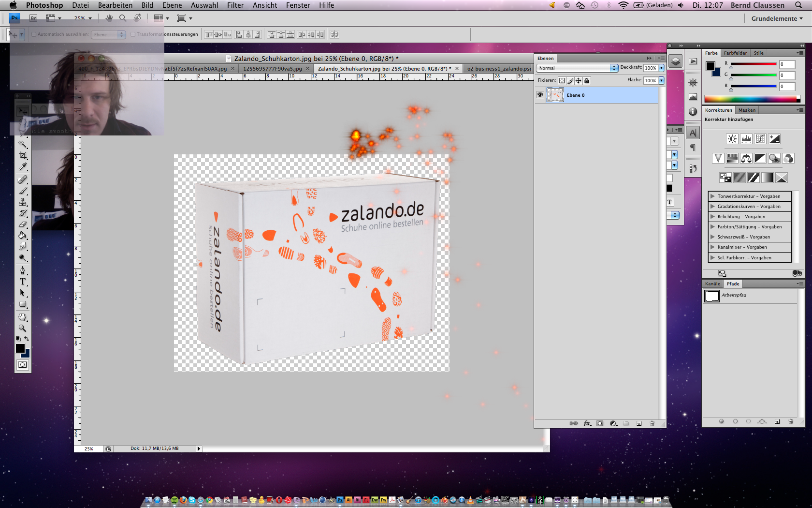Select the Arbeitspfad path thumbnail
The height and width of the screenshot is (508, 812).
pos(712,296)
